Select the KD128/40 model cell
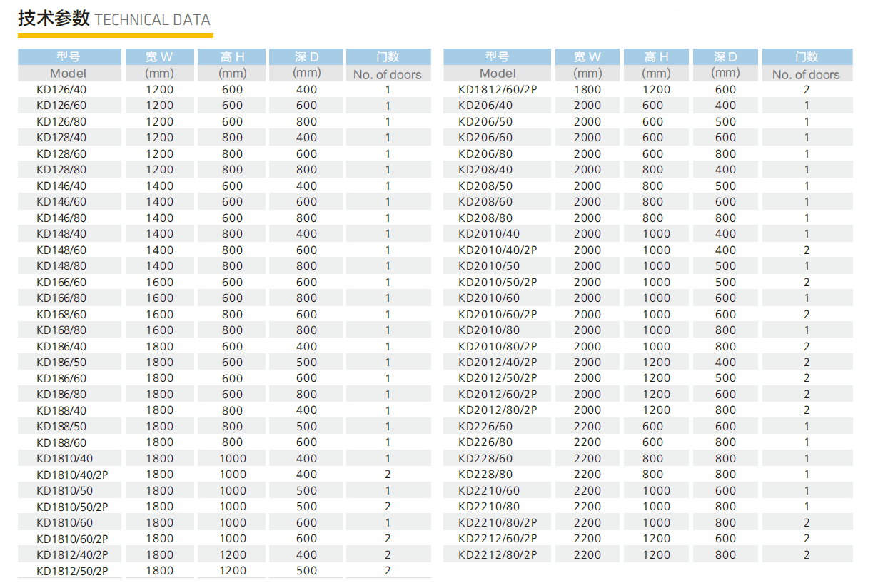 click(x=61, y=137)
